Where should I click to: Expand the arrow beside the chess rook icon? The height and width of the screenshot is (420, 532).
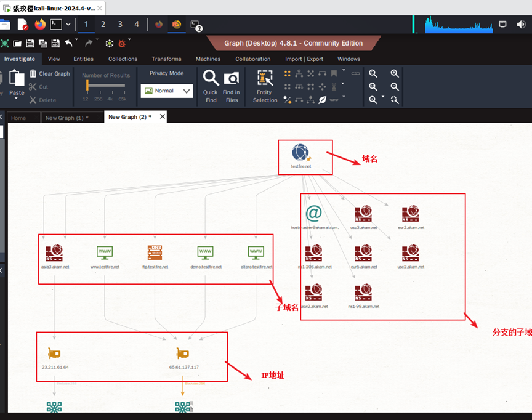click(343, 83)
